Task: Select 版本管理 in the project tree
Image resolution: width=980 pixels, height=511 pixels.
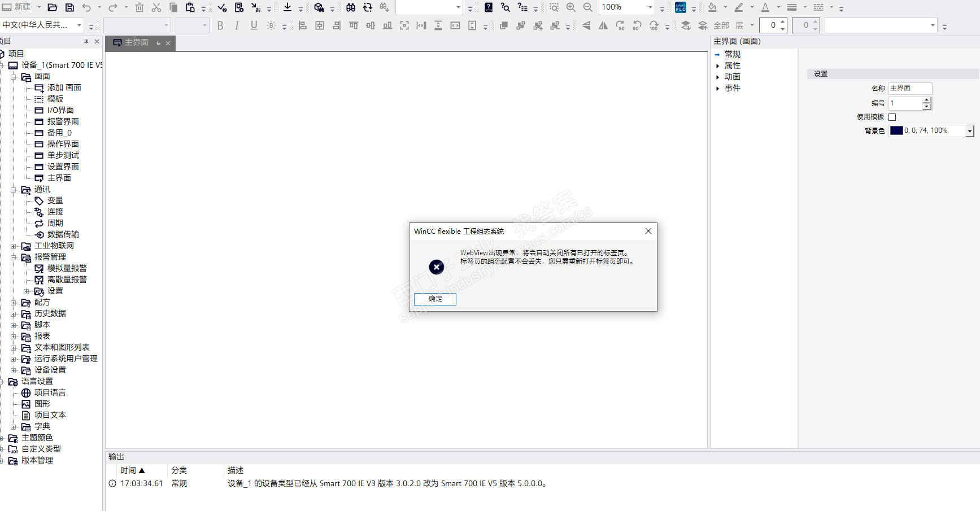Action: (37, 460)
